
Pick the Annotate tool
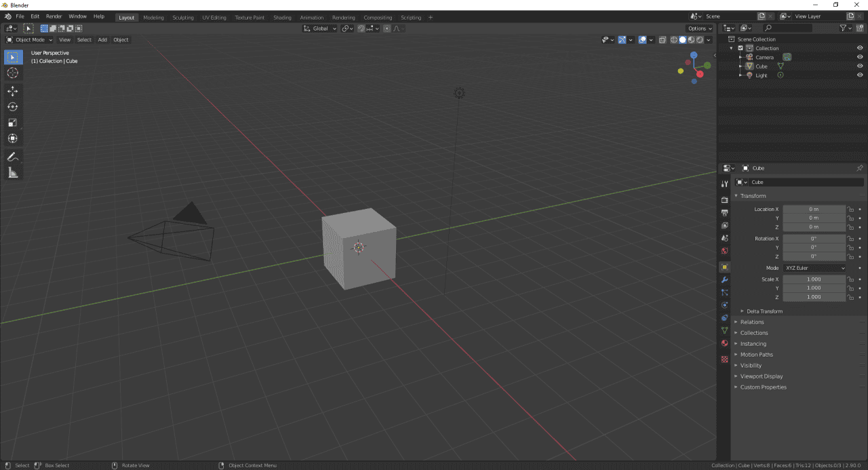12,156
